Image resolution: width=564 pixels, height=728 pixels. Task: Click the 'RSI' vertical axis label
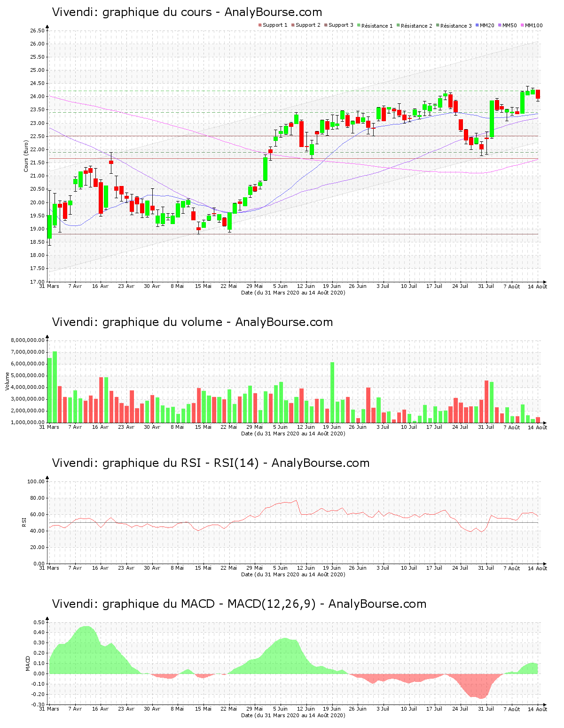pyautogui.click(x=23, y=522)
